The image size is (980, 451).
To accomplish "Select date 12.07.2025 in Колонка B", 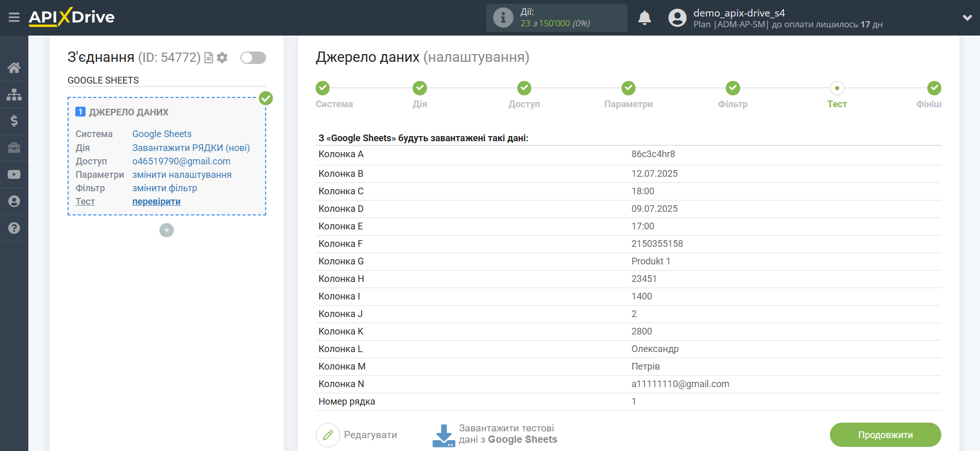I will point(655,174).
